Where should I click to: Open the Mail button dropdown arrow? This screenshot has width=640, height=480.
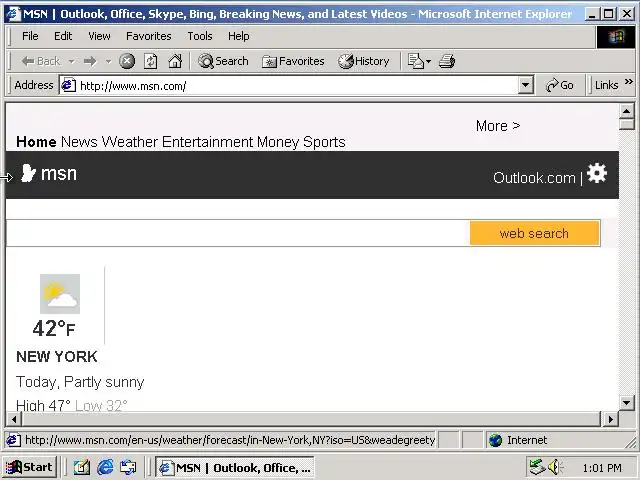428,62
